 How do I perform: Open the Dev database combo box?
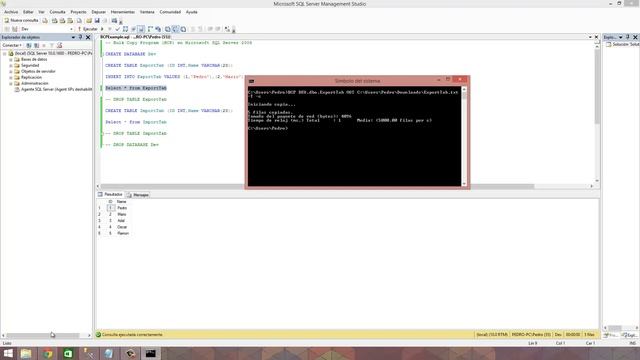pyautogui.click(x=47, y=29)
